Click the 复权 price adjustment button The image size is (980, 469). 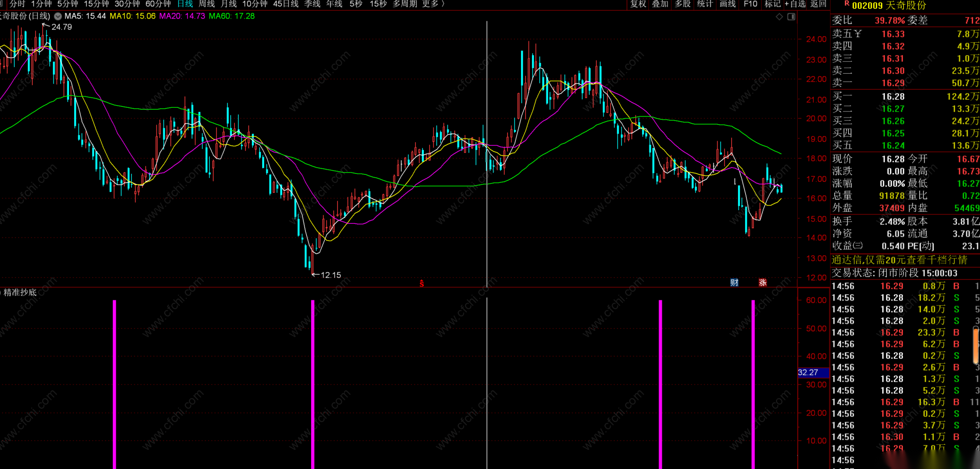[x=638, y=4]
